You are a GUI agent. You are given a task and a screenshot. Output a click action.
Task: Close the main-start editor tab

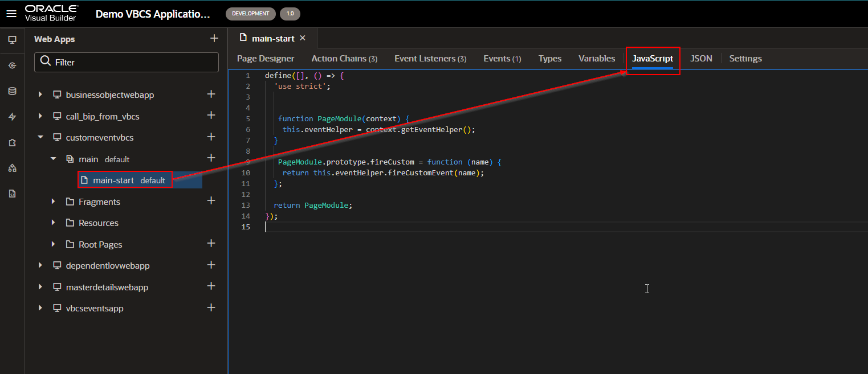coord(303,38)
